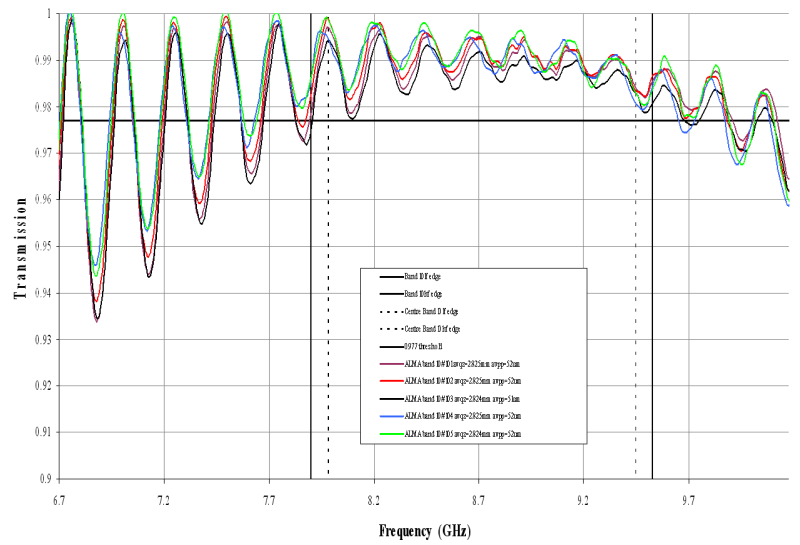Click the '7.7' x-axis tick label
This screenshot has height=545, width=800.
pyautogui.click(x=269, y=501)
